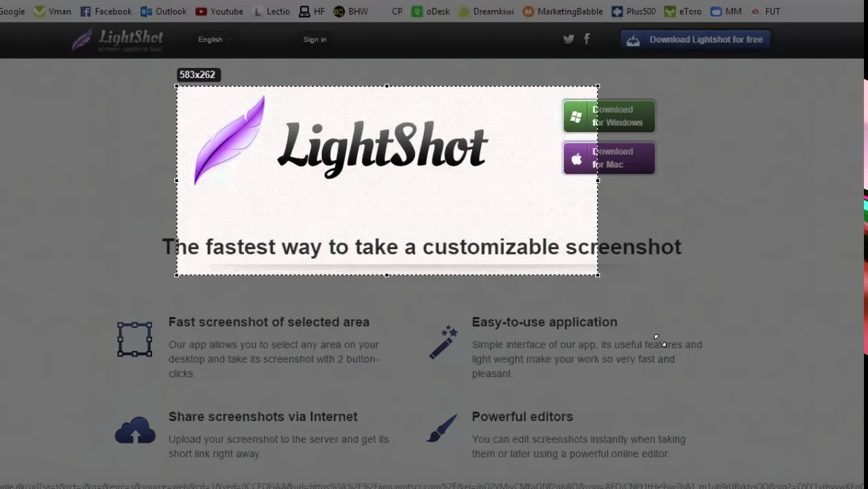Screen dimensions: 868x489
Task: Click the selection rectangle feature icon
Action: coord(134,340)
